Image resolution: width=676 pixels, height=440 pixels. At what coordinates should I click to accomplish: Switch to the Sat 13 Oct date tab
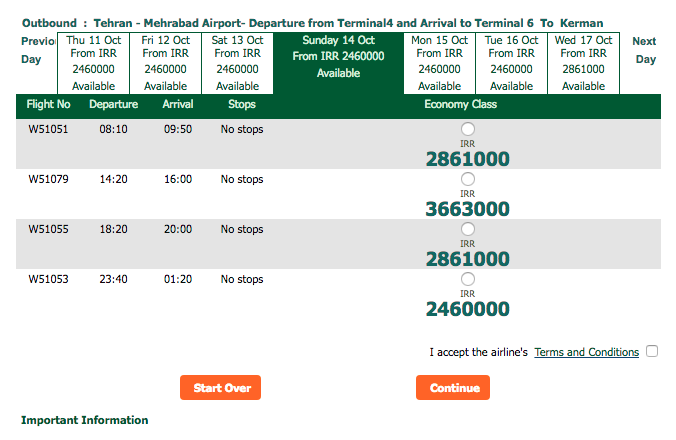tap(238, 63)
